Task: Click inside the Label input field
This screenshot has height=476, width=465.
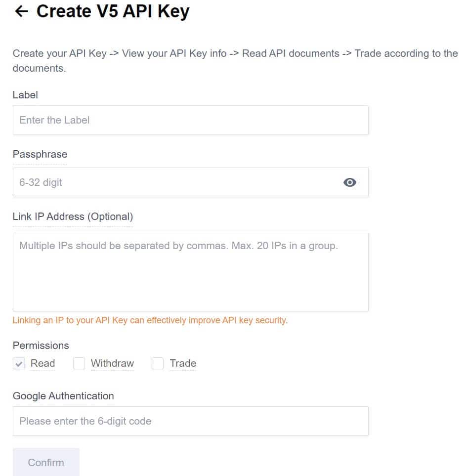Action: click(148, 120)
